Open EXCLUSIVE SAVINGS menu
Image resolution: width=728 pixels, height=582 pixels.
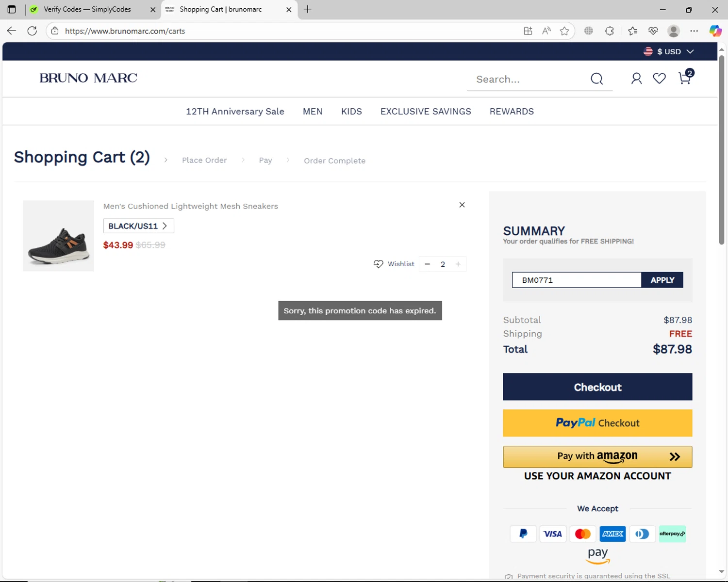[x=426, y=112]
